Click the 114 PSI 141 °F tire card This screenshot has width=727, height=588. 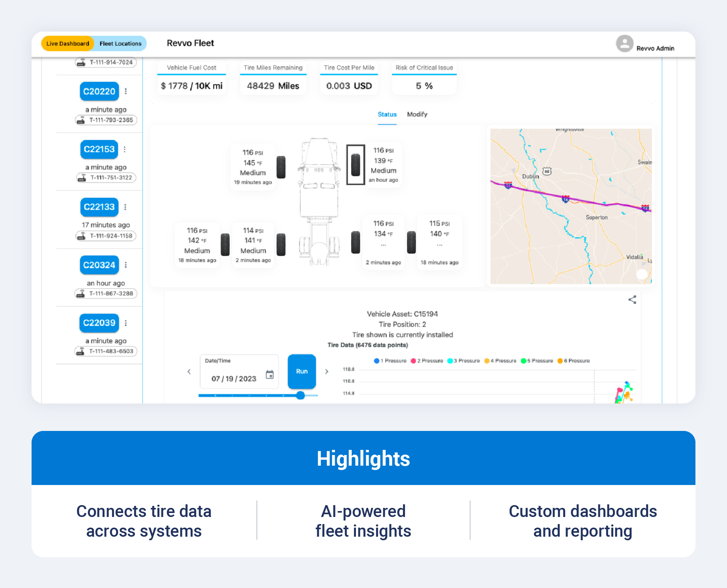coord(253,245)
